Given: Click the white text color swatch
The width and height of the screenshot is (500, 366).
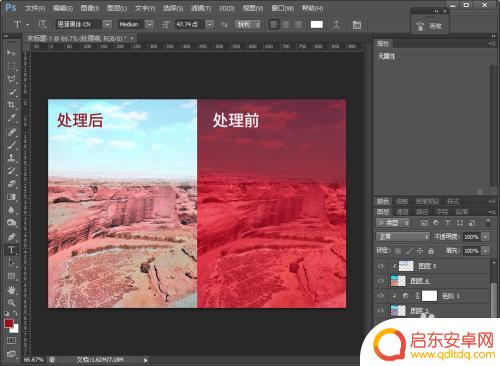Looking at the screenshot, I should [x=317, y=25].
